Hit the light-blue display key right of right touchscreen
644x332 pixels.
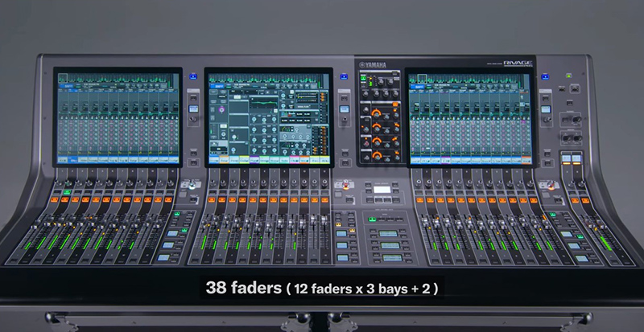546,109
